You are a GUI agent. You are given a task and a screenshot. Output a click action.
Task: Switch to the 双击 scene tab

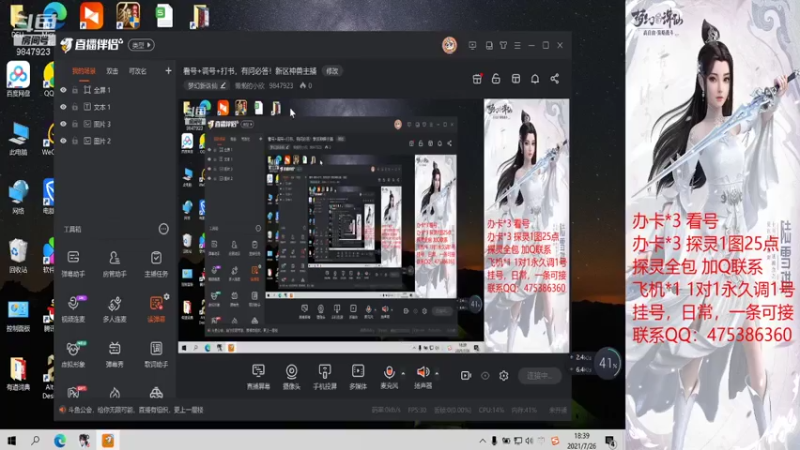[x=112, y=71]
